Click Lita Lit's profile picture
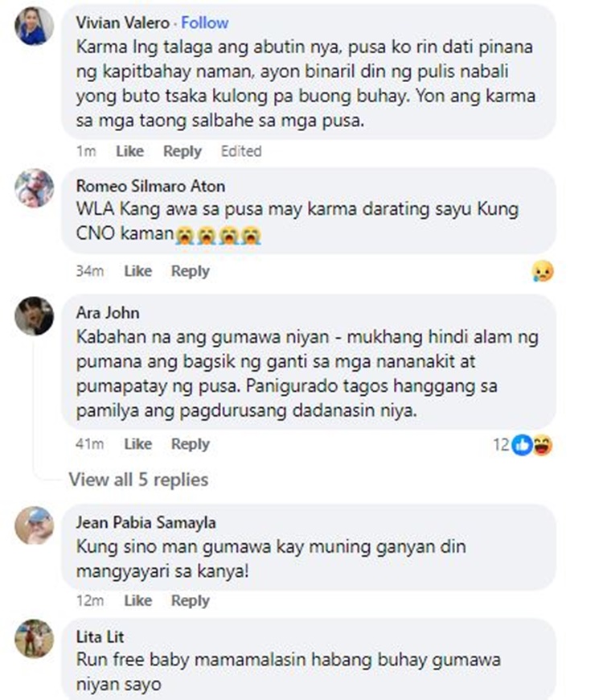 35,639
